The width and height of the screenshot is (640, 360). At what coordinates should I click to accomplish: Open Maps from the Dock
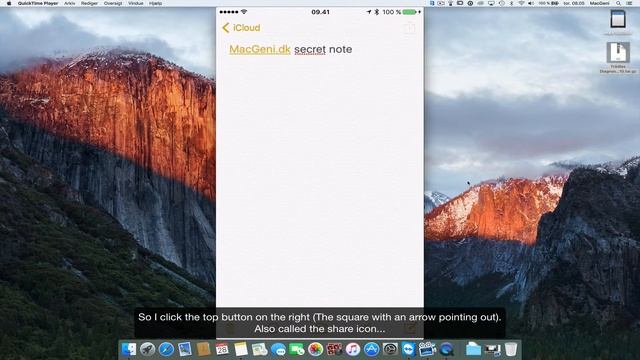[260, 349]
